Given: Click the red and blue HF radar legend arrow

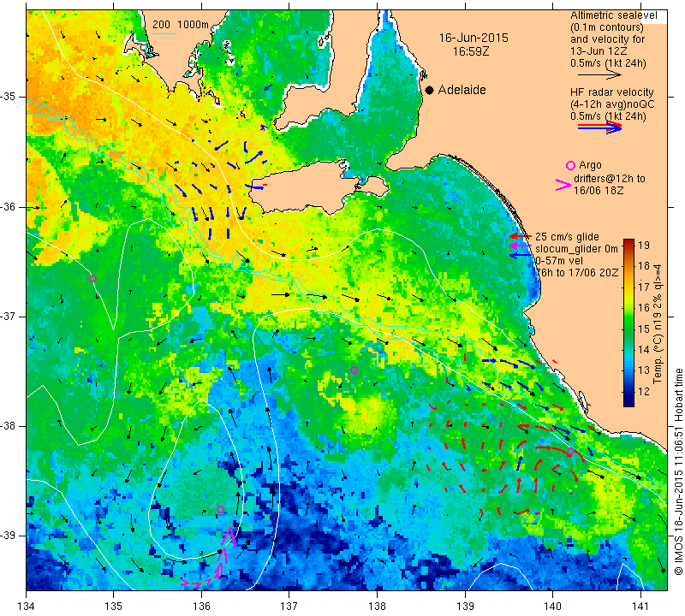Looking at the screenshot, I should point(600,127).
